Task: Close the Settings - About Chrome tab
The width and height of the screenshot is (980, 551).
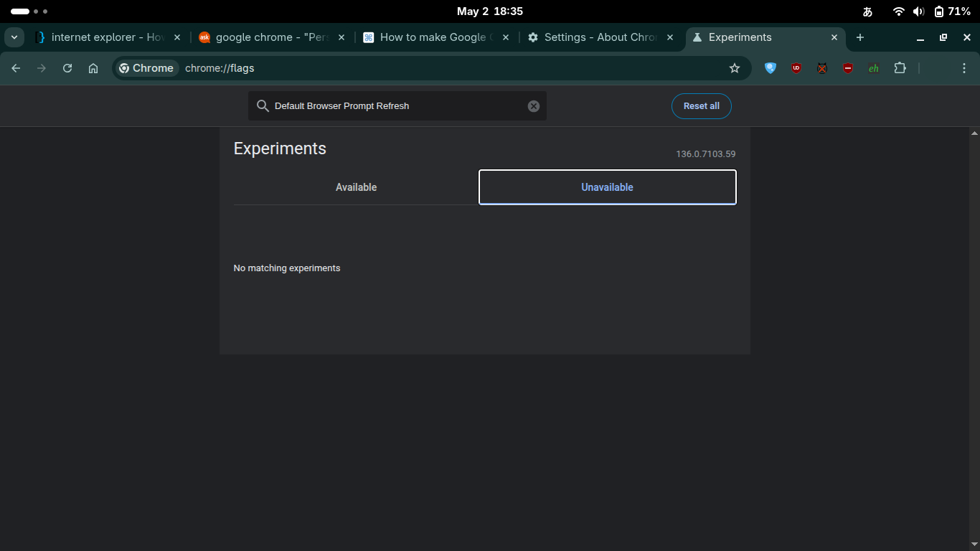Action: click(x=670, y=37)
